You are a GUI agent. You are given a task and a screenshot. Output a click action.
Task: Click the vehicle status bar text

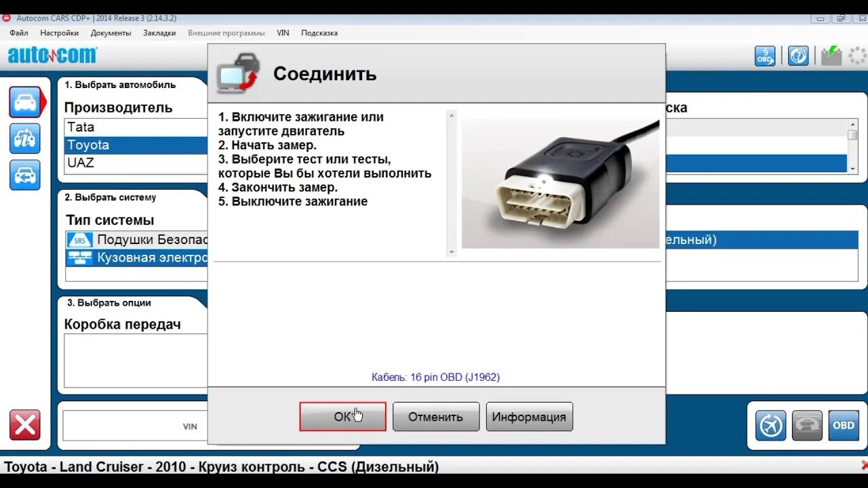[x=222, y=467]
